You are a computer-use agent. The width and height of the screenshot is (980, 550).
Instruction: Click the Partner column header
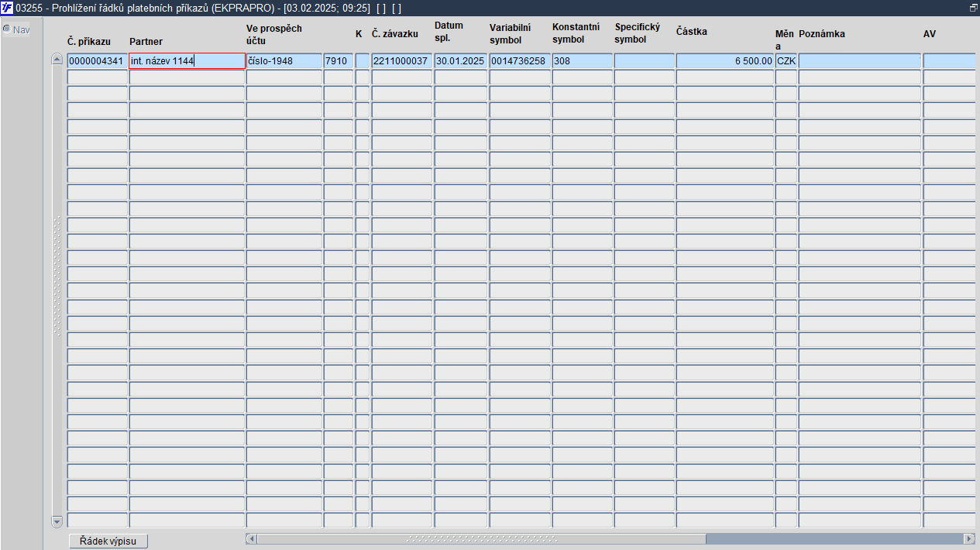(x=146, y=40)
